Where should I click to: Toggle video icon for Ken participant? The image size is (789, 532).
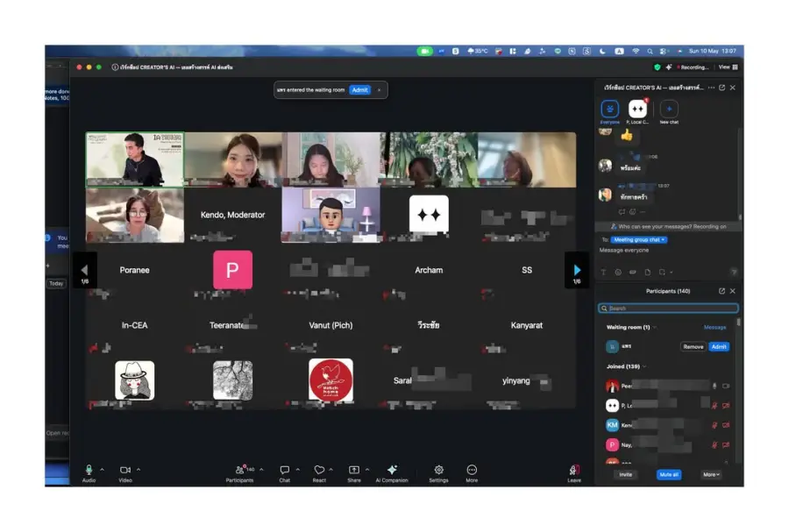(726, 425)
